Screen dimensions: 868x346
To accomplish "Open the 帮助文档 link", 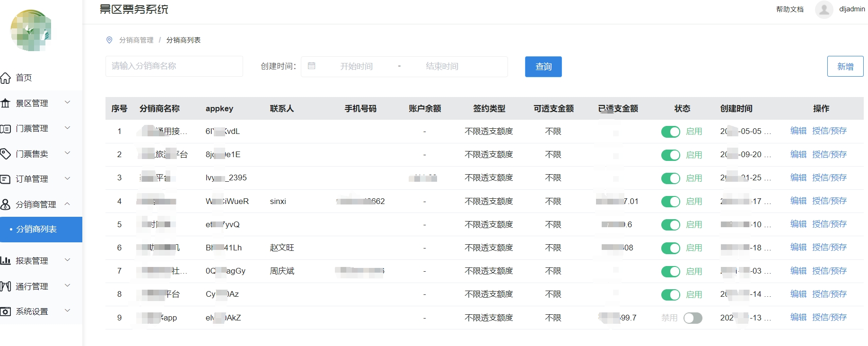I will click(790, 9).
